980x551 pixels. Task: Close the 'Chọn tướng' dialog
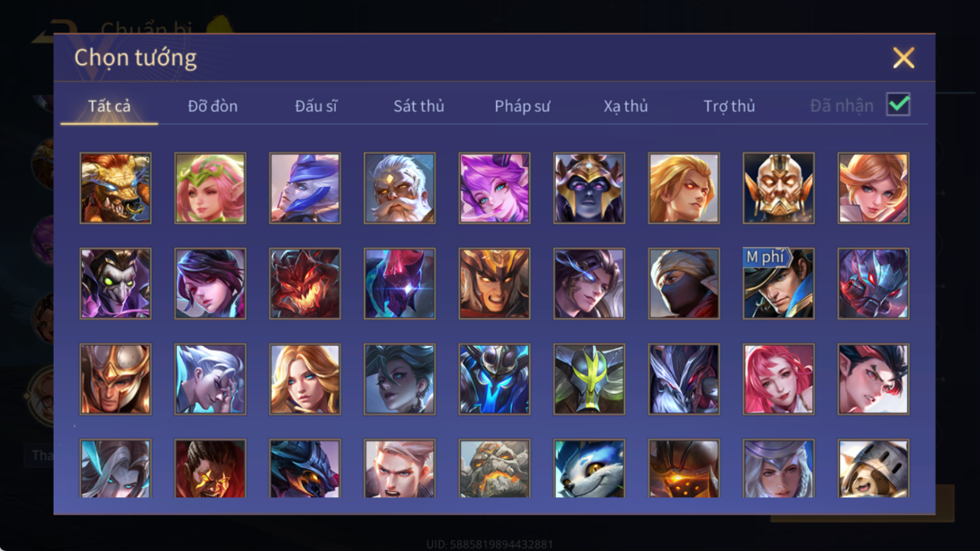(903, 58)
